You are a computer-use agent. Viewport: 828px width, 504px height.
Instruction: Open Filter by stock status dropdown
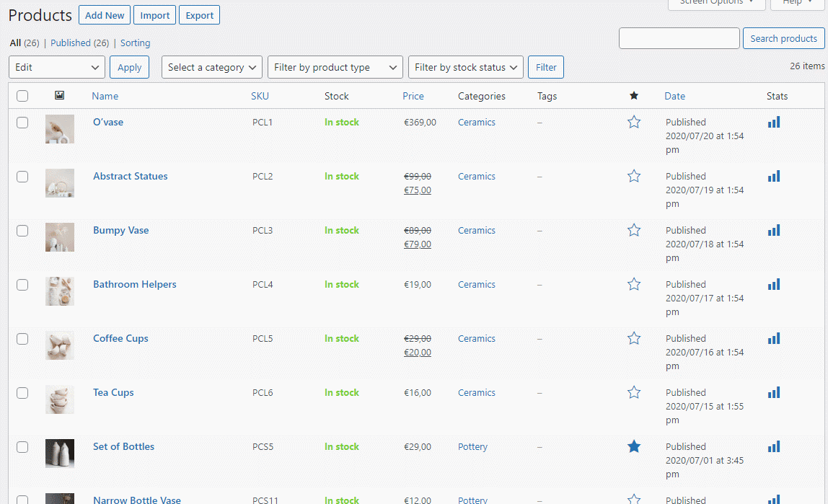coord(466,67)
